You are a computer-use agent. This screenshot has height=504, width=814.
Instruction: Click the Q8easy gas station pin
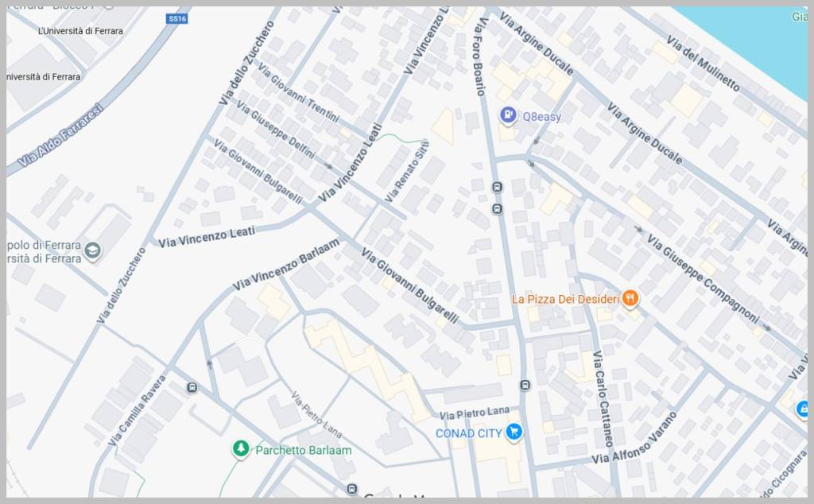click(x=508, y=114)
